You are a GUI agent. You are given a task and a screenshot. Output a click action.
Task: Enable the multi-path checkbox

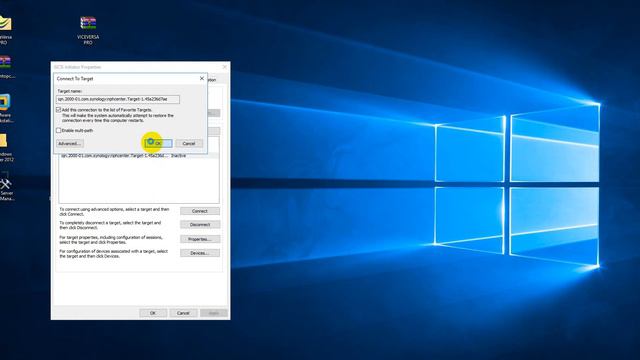tap(58, 130)
